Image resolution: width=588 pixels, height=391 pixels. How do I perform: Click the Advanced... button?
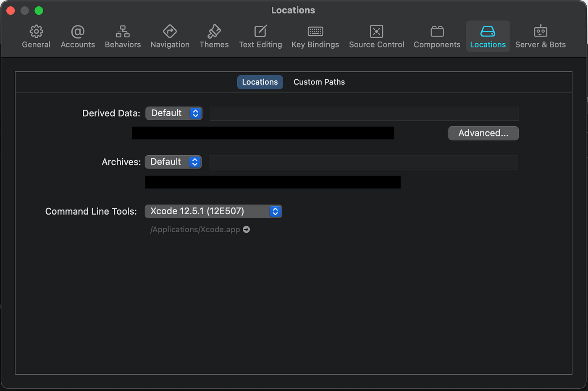[483, 133]
